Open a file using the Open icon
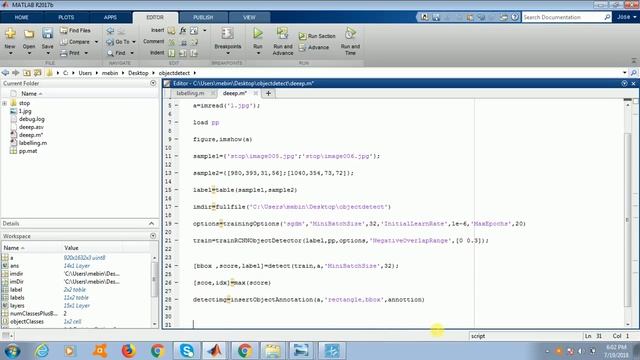 pyautogui.click(x=29, y=38)
